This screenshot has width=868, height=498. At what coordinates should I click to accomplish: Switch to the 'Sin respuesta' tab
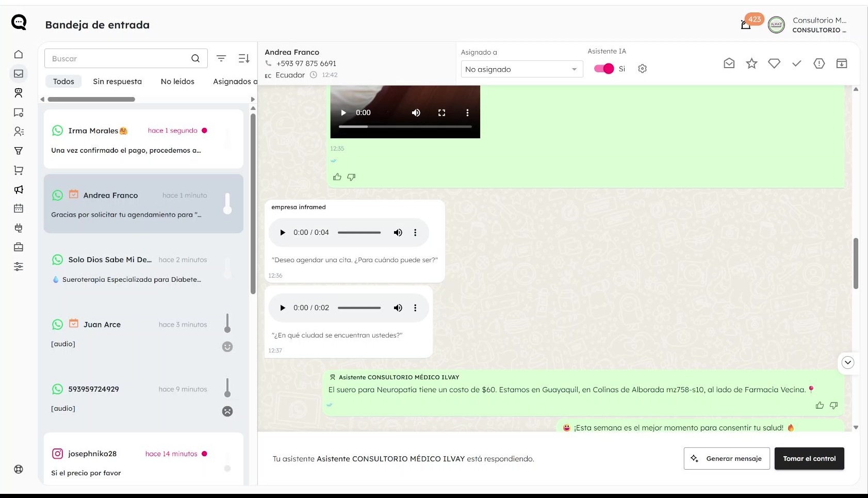[x=117, y=82]
